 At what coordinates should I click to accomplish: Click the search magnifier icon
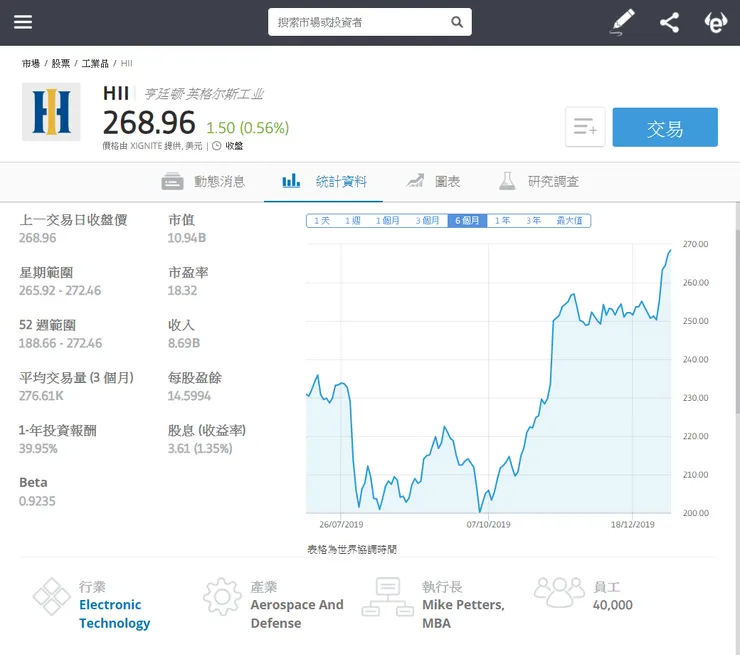click(456, 22)
